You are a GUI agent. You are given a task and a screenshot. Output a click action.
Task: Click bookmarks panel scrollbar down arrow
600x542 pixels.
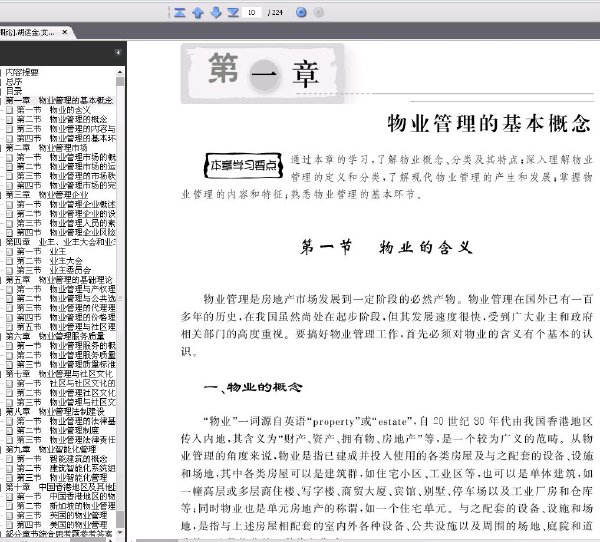(120, 533)
